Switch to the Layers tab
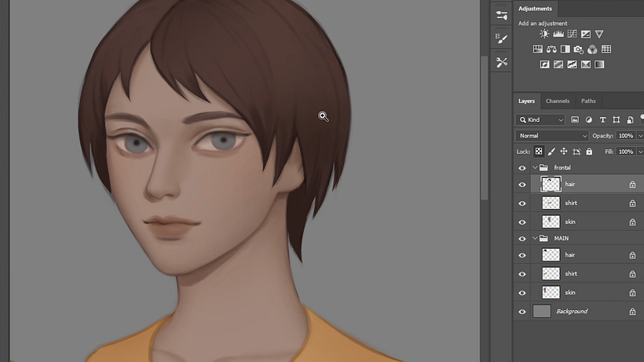The height and width of the screenshot is (362, 644). click(526, 101)
